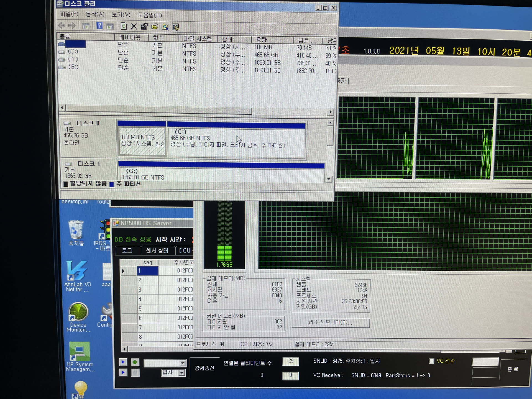
Task: Expand the 입차 combo box dropdown
Action: tap(182, 373)
